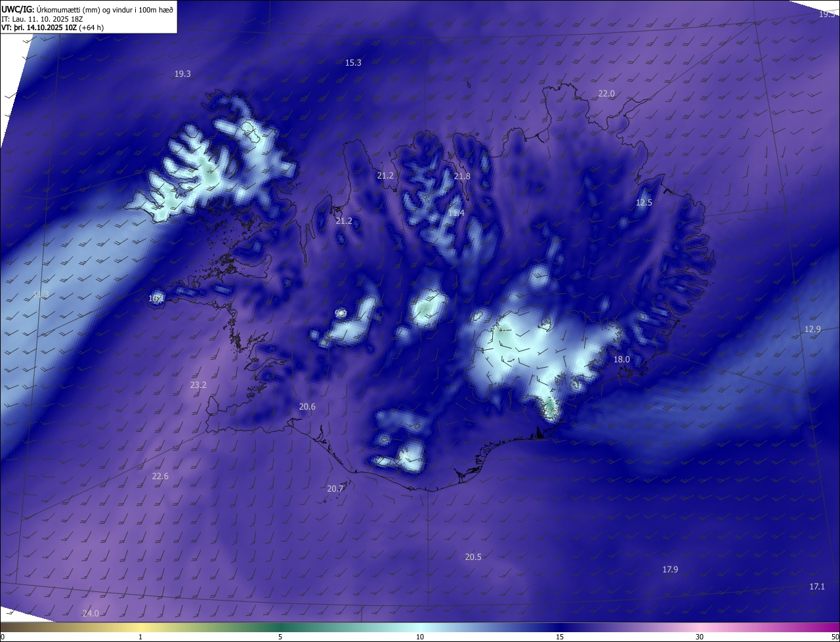Select the 17.9 value label

(670, 570)
